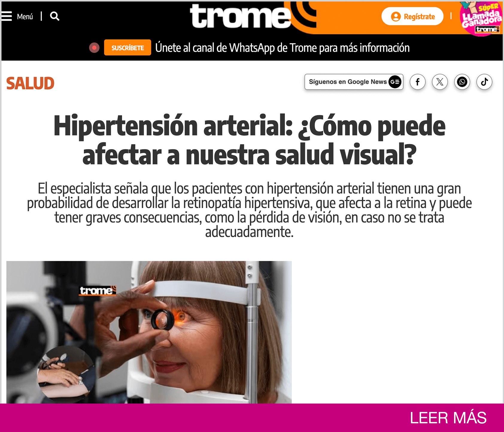Viewport: 504px width, 432px height.
Task: Open the WhatsApp channel banner text
Action: (282, 48)
